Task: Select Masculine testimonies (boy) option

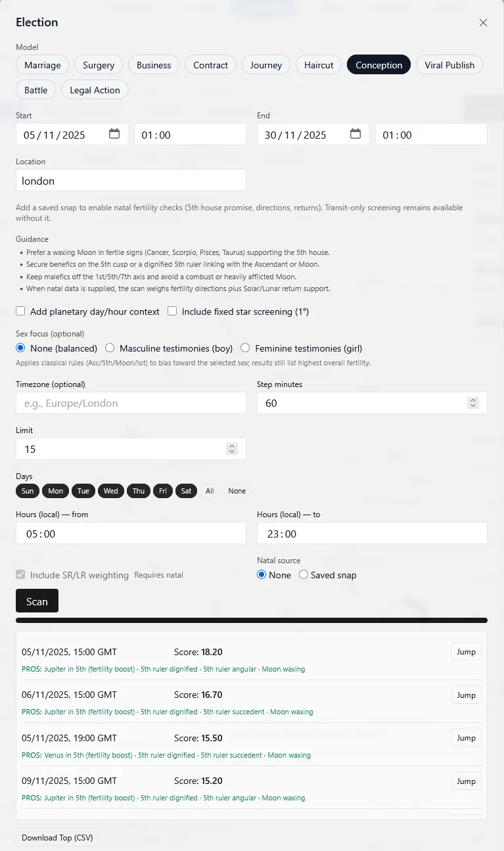Action: click(x=110, y=348)
